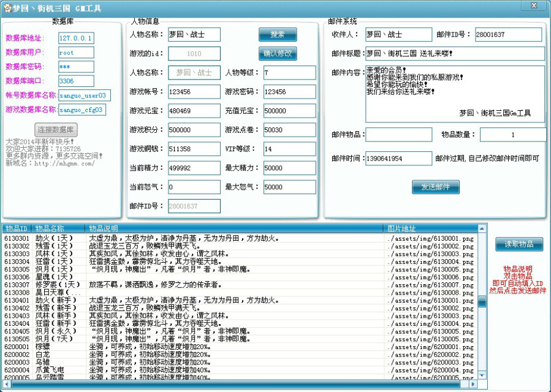Screen dimensions: 551x392
Task: Focus the 帐号数据库名称 field sanguo_user03
Action: coord(85,95)
